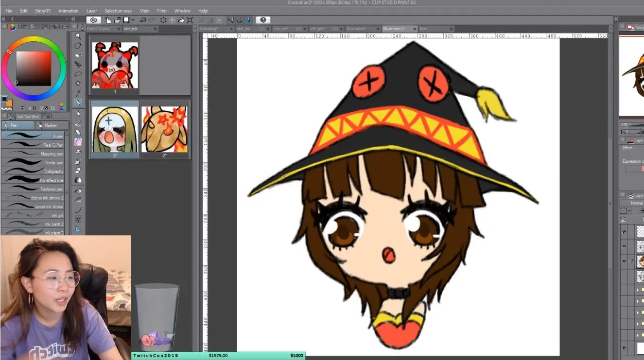The width and height of the screenshot is (644, 360).
Task: Select the Eyedropper tool
Action: pyautogui.click(x=78, y=93)
